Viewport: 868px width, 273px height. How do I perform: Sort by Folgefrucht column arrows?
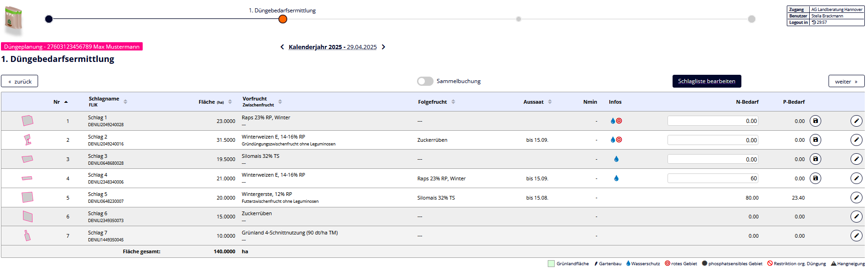[453, 102]
